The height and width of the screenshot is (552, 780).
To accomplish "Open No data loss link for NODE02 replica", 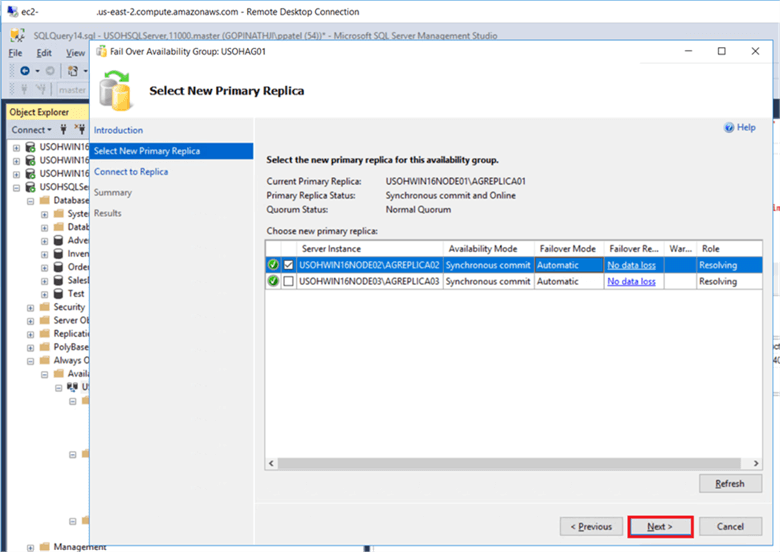I will point(631,265).
